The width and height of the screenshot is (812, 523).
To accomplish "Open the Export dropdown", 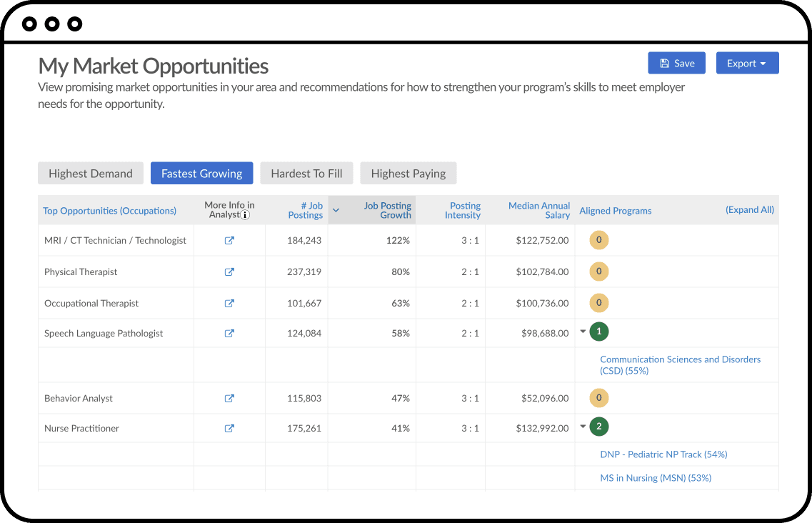I will [x=747, y=64].
